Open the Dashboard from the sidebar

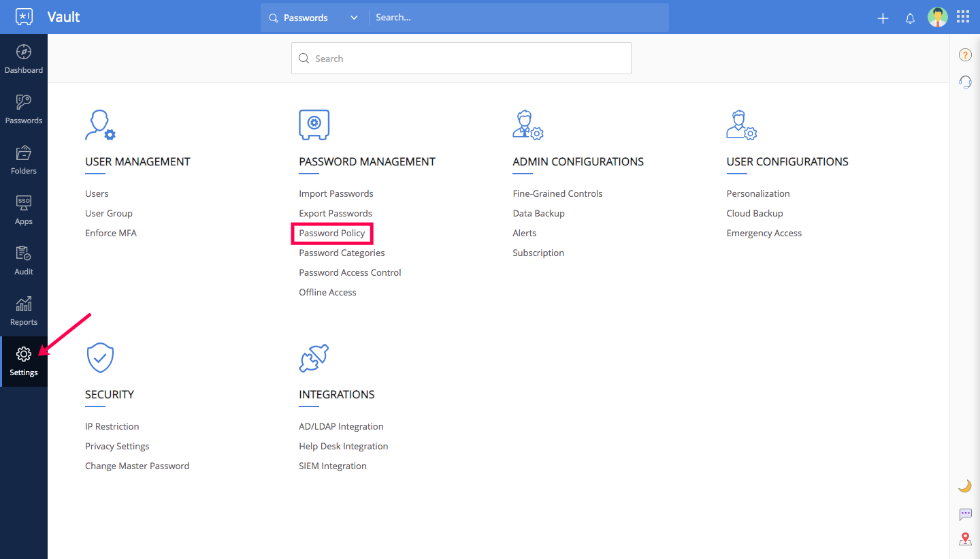[x=24, y=59]
